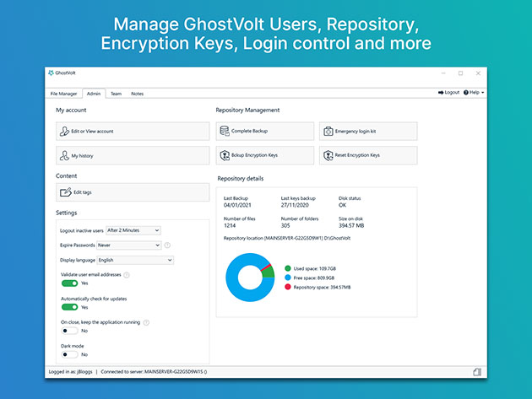
Task: Open the Notes tab
Action: 137,94
